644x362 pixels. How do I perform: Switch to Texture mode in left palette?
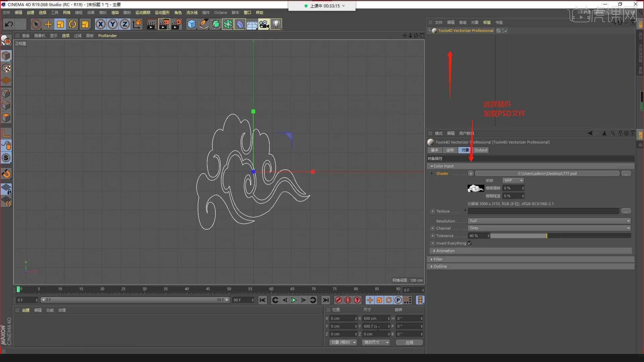pos(6,68)
